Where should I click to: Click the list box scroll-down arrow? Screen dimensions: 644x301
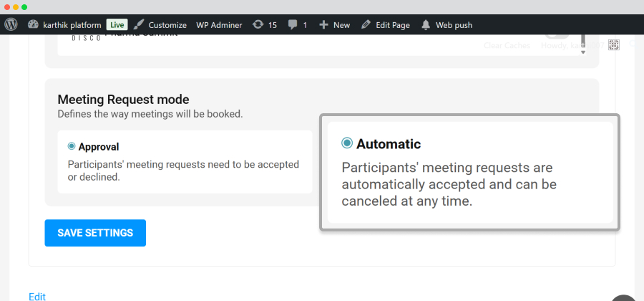pos(582,52)
